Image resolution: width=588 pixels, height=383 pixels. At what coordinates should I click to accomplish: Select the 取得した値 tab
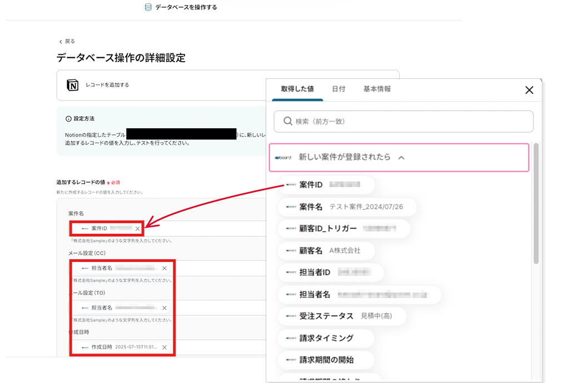pos(297,89)
